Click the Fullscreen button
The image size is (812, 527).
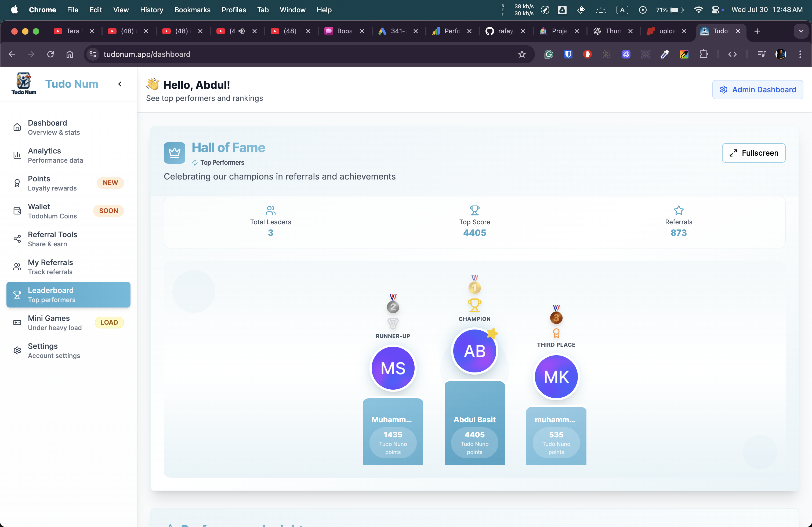click(754, 153)
